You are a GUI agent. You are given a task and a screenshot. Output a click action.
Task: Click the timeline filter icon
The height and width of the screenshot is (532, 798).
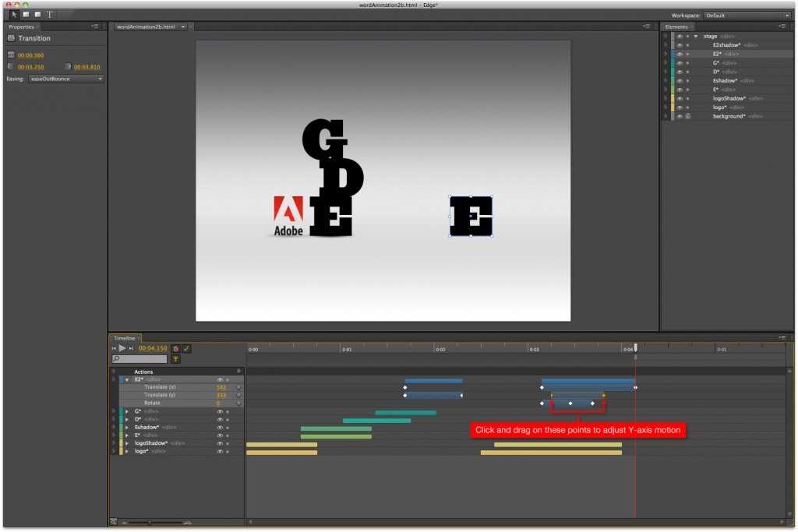[x=175, y=359]
